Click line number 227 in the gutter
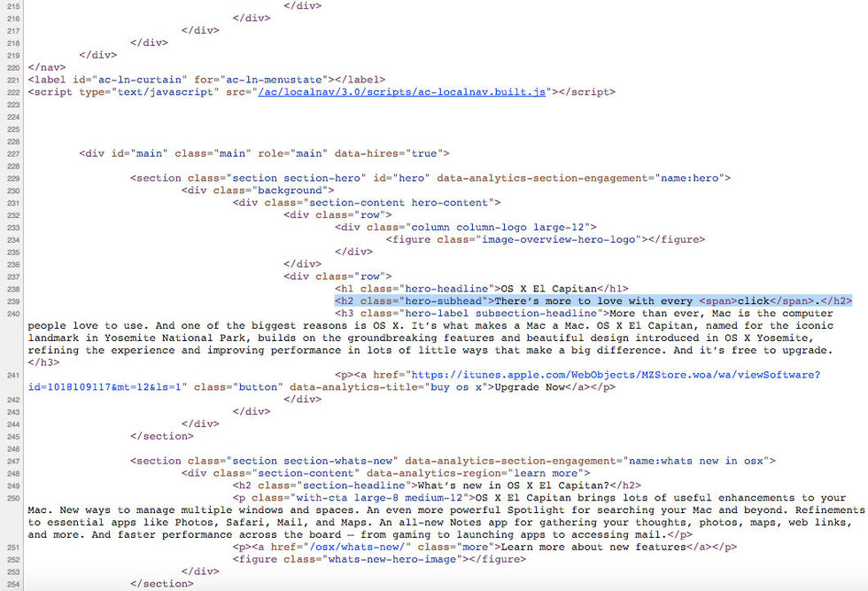The height and width of the screenshot is (591, 868). point(12,153)
